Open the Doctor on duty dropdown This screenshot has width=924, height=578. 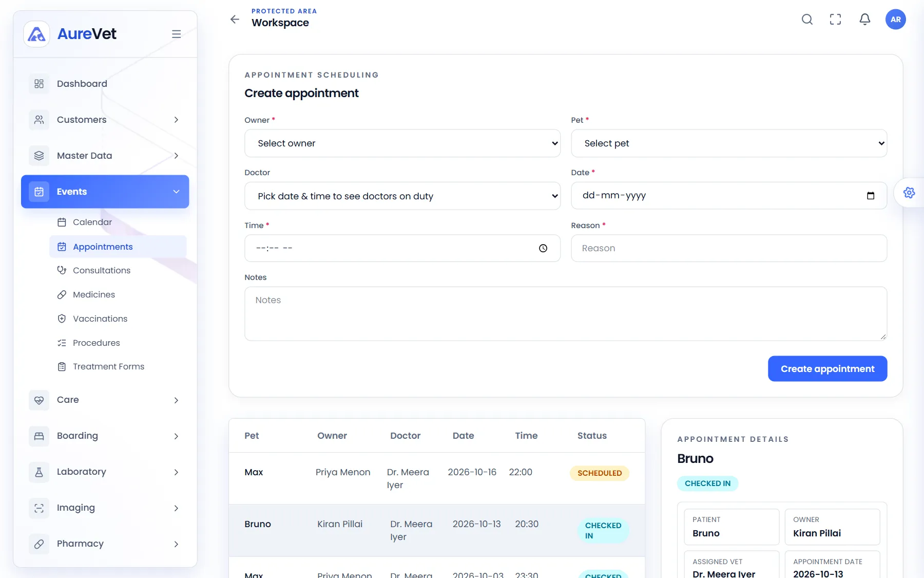click(x=402, y=196)
